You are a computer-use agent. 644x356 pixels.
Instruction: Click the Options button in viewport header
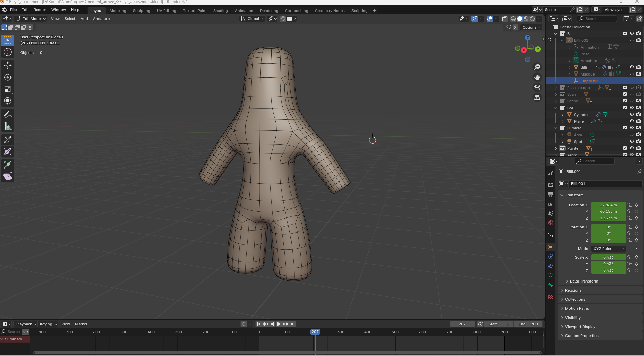pyautogui.click(x=531, y=27)
